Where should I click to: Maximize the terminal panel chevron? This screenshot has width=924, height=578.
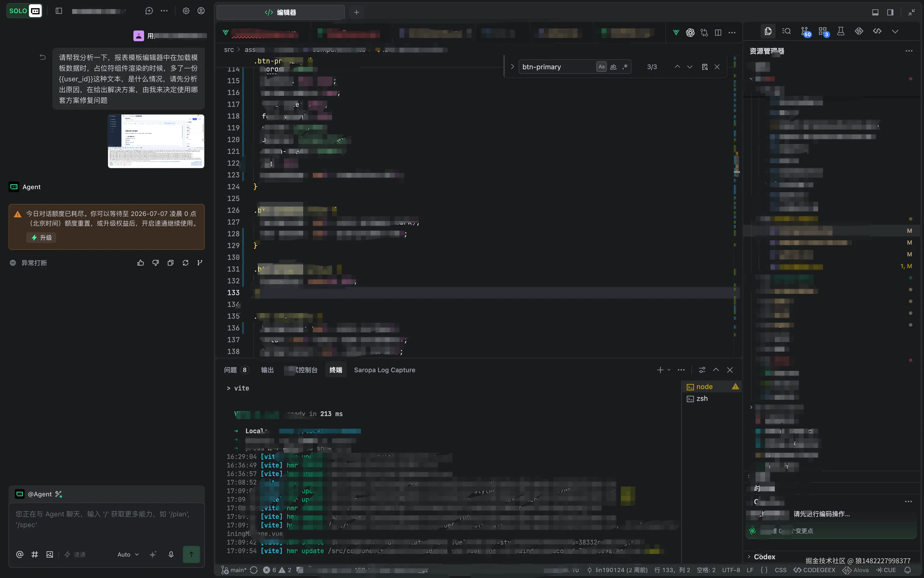pos(716,370)
